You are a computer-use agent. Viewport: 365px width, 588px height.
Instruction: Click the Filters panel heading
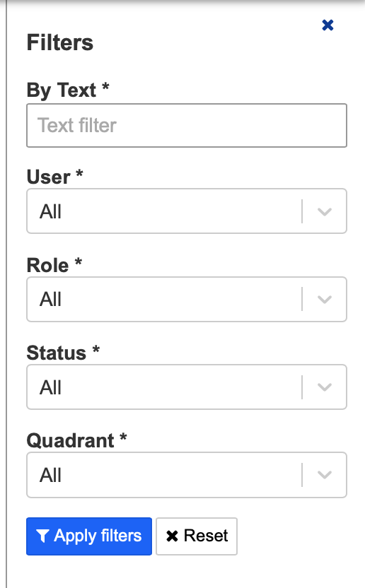(x=59, y=42)
